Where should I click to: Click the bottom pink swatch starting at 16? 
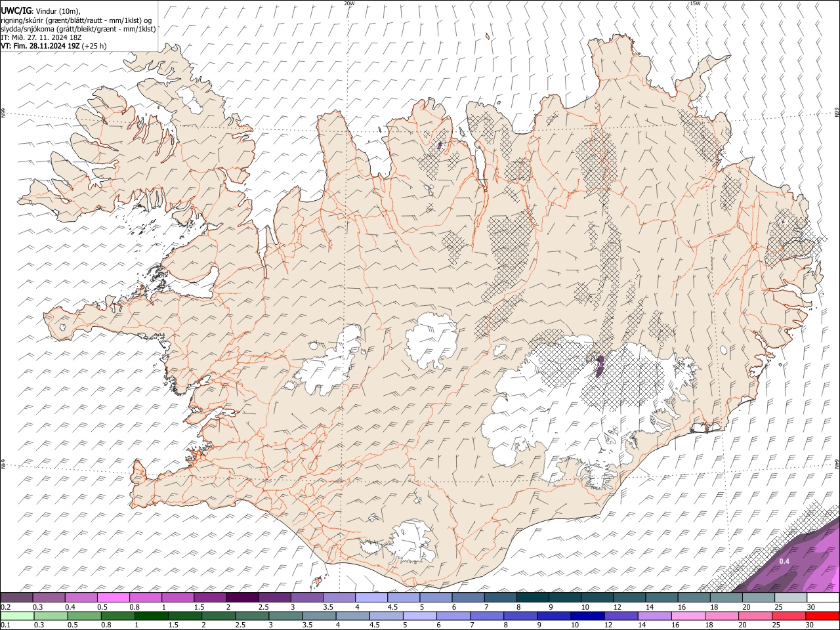(688, 616)
